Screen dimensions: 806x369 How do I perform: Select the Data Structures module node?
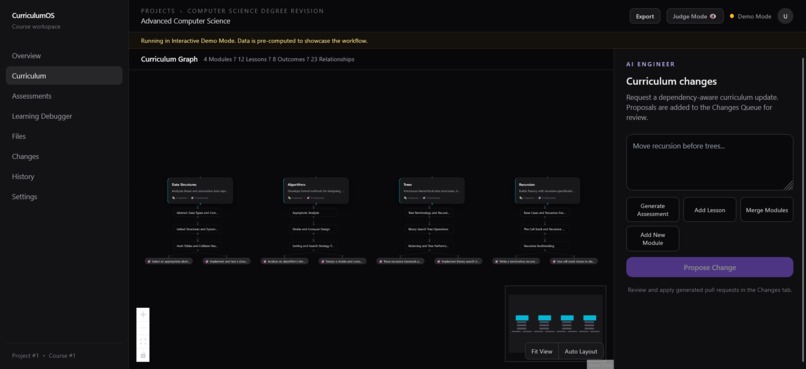[x=200, y=191]
